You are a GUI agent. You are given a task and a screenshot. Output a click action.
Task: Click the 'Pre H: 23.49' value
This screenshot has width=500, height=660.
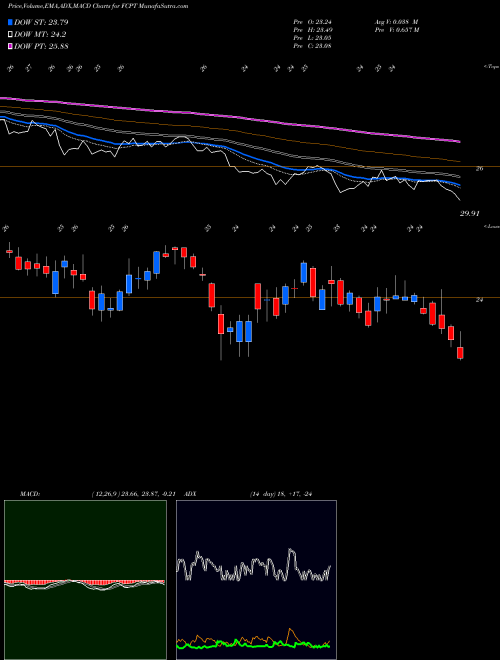[x=312, y=30]
